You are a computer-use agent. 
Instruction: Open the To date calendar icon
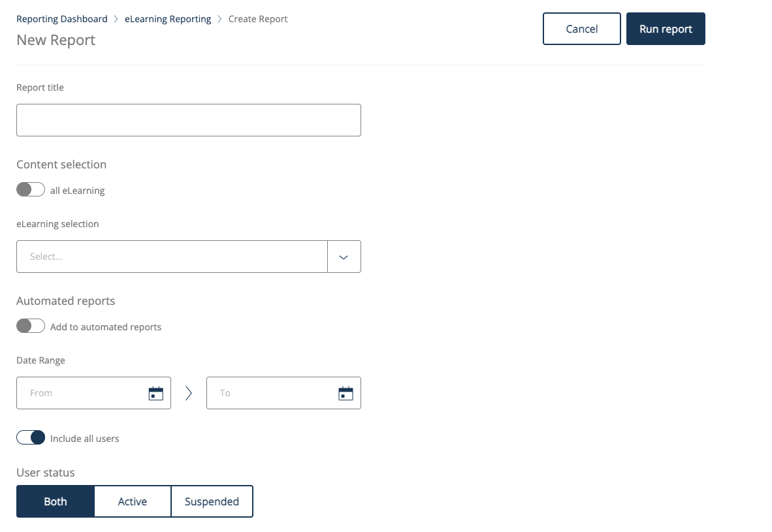[346, 393]
